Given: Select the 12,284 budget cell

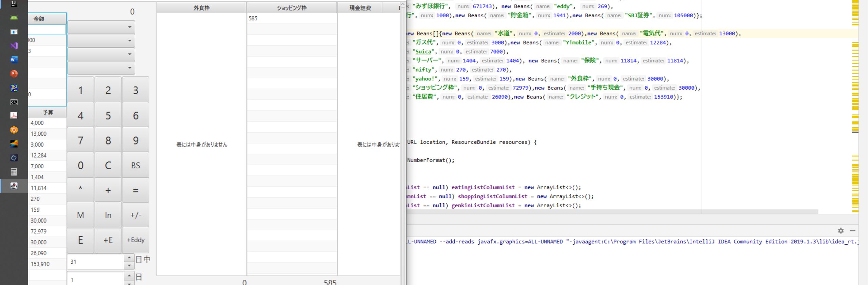Looking at the screenshot, I should coord(47,155).
